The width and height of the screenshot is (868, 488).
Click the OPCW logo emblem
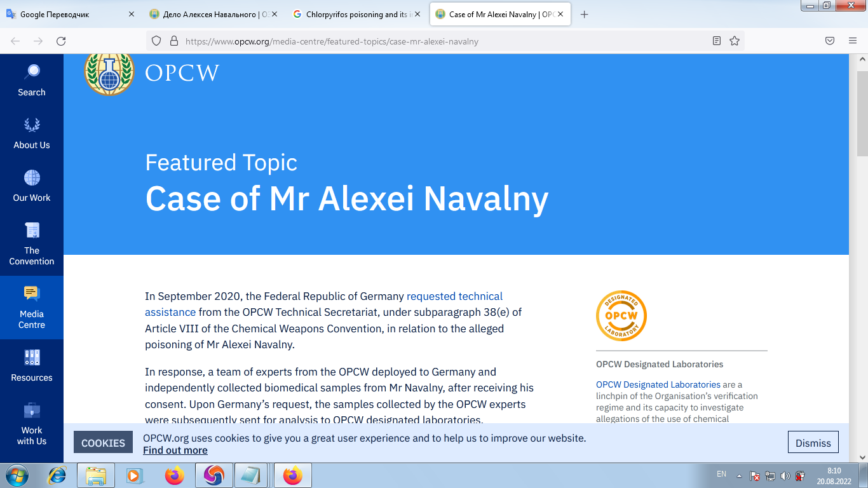pos(109,73)
